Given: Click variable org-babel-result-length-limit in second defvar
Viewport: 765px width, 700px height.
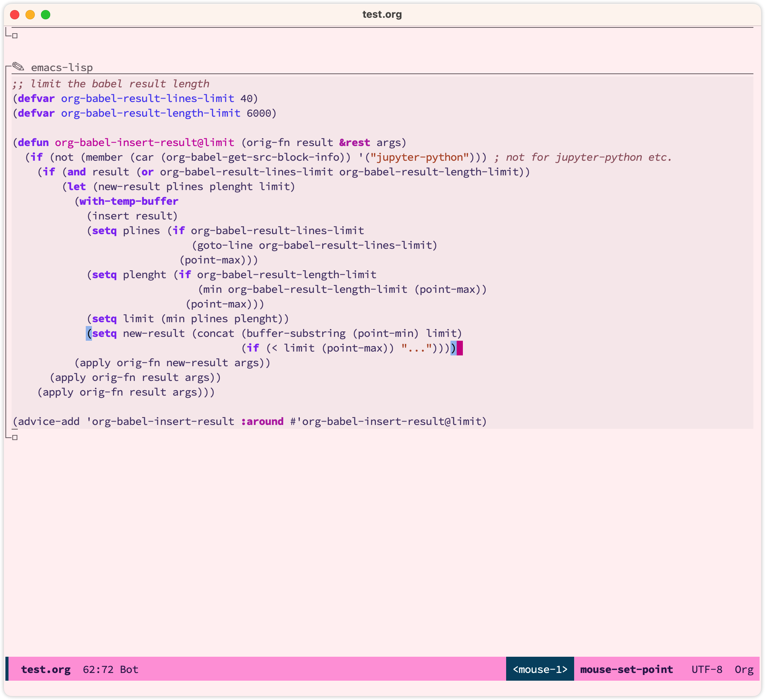Looking at the screenshot, I should (151, 113).
